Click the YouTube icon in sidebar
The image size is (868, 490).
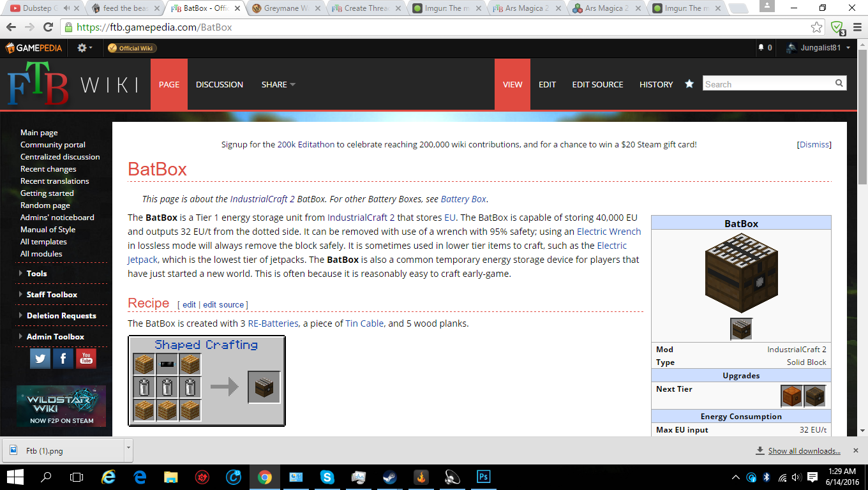tap(86, 359)
